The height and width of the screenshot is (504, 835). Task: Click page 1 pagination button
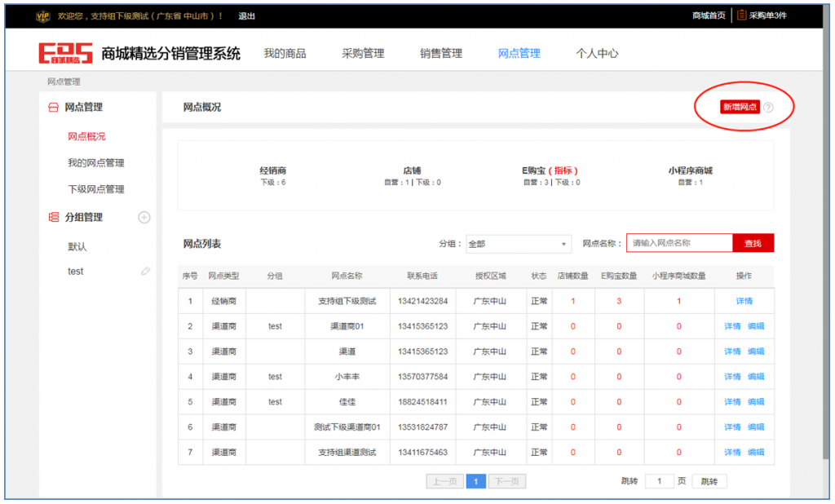475,481
